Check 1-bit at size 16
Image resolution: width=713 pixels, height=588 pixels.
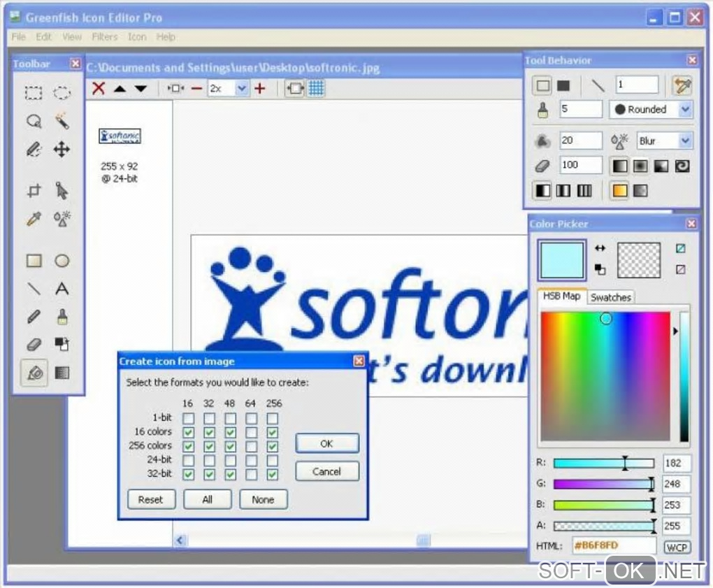coord(188,418)
